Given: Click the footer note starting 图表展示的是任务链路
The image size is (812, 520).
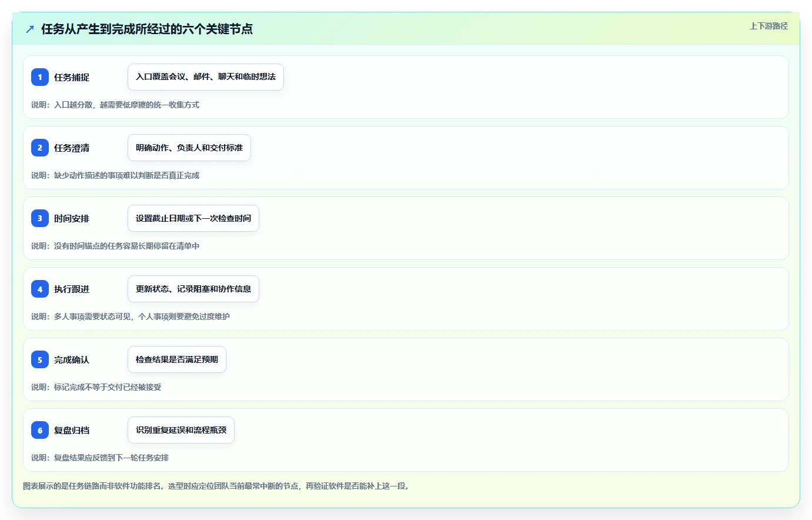Looking at the screenshot, I should coord(217,486).
